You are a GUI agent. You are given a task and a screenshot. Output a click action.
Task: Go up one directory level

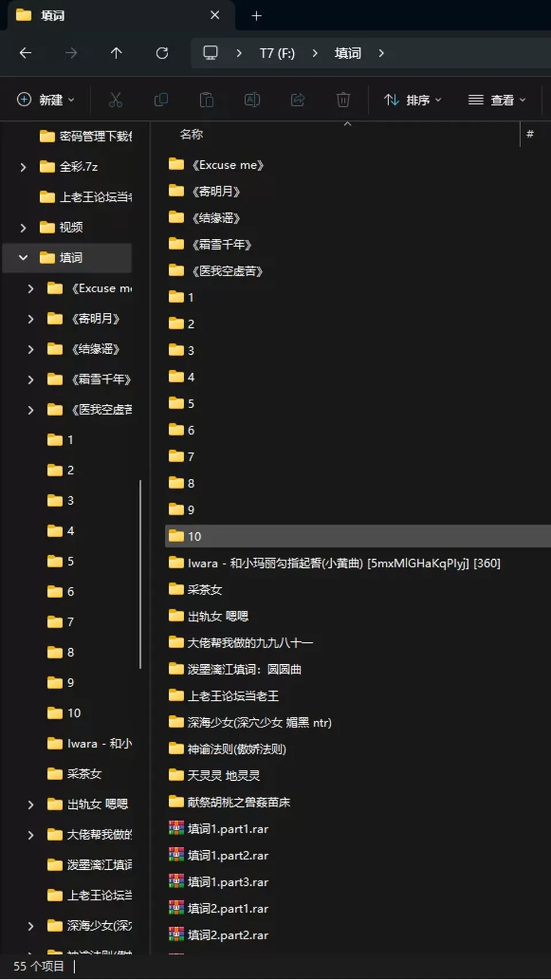coord(117,53)
